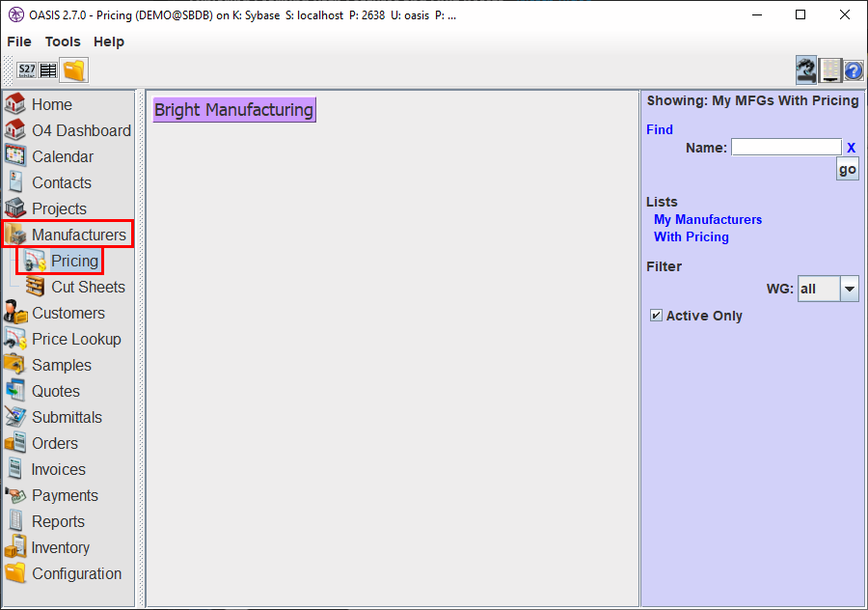Open the Help menu

click(109, 42)
